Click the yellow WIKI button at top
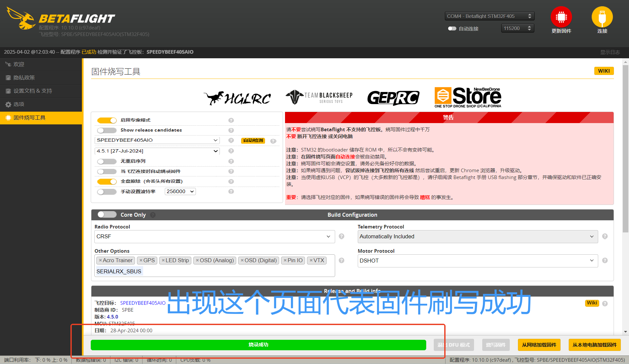This screenshot has height=364, width=629. tap(604, 71)
